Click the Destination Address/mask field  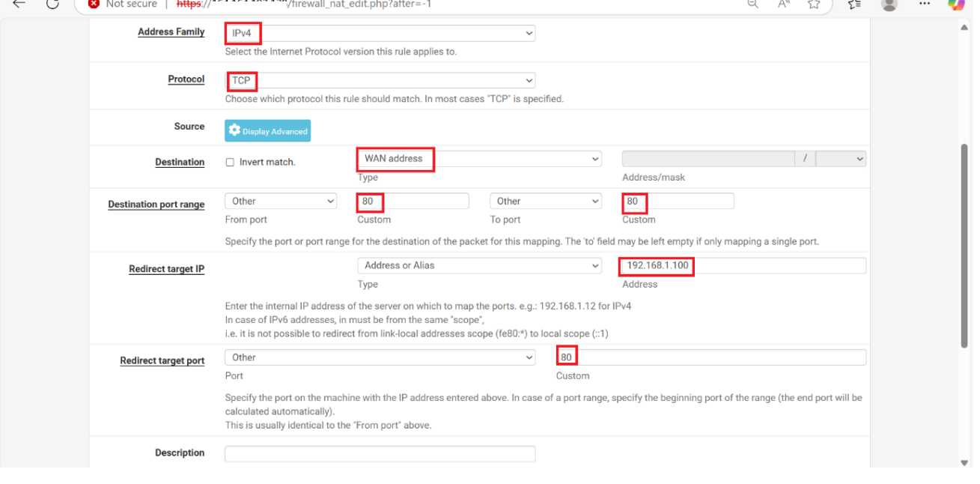pyautogui.click(x=708, y=159)
